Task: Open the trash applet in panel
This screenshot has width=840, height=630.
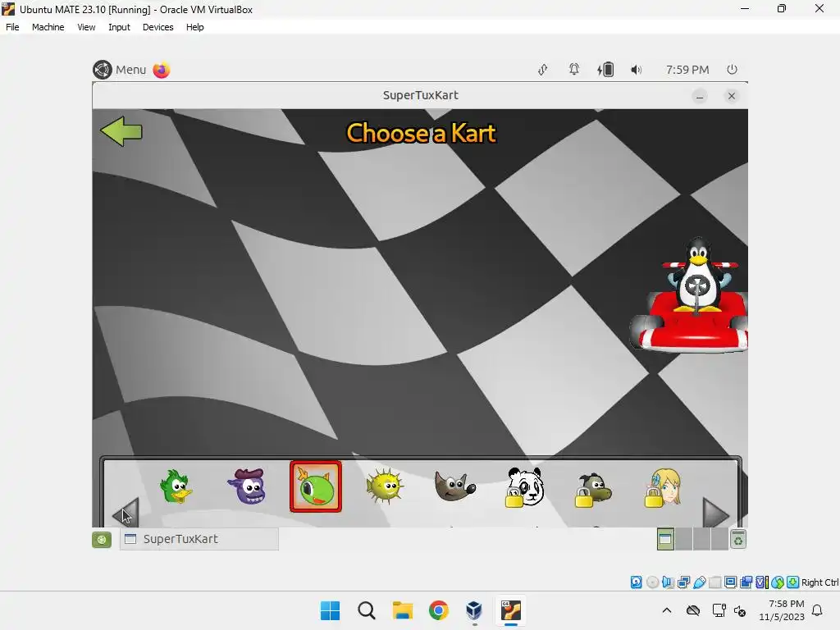Action: [738, 540]
